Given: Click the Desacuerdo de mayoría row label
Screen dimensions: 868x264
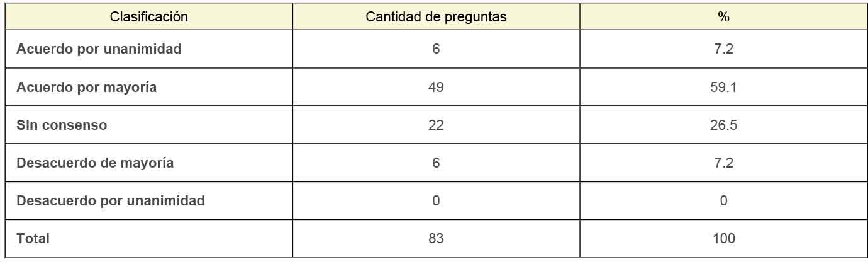Looking at the screenshot, I should [95, 163].
